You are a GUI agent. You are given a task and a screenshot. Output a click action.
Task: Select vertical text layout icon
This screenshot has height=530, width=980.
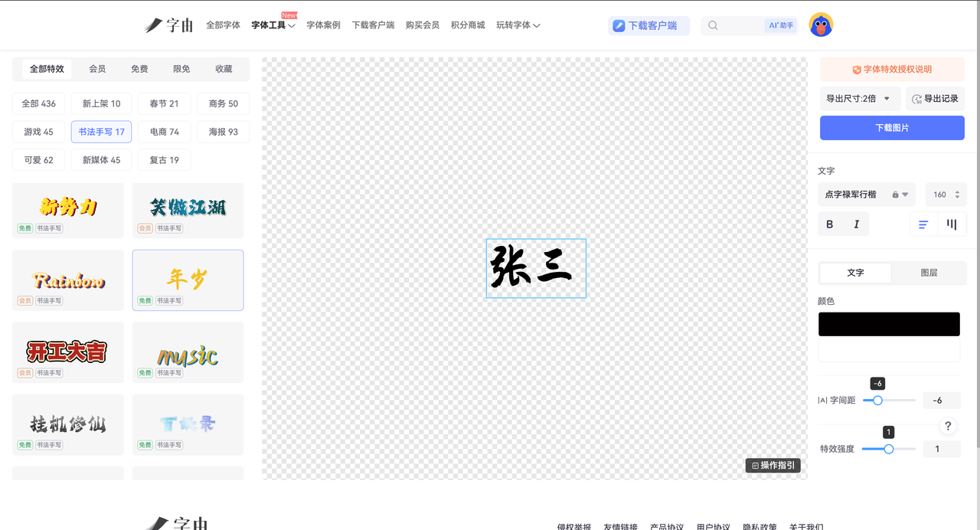coord(952,224)
